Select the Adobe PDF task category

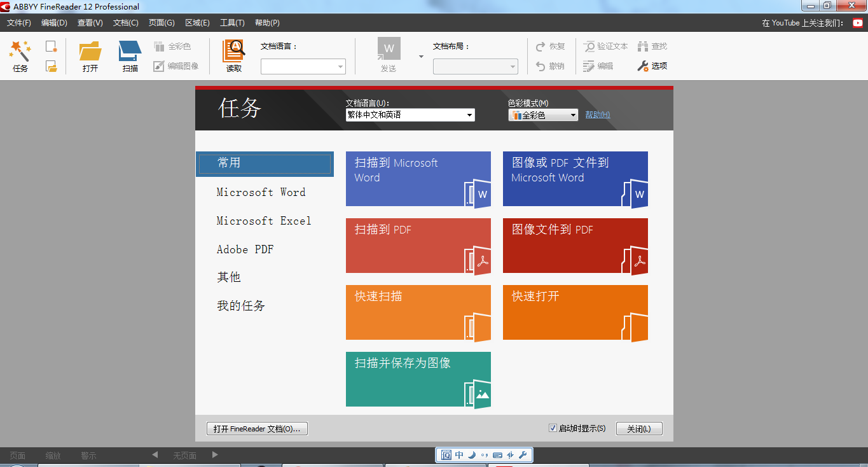point(245,249)
